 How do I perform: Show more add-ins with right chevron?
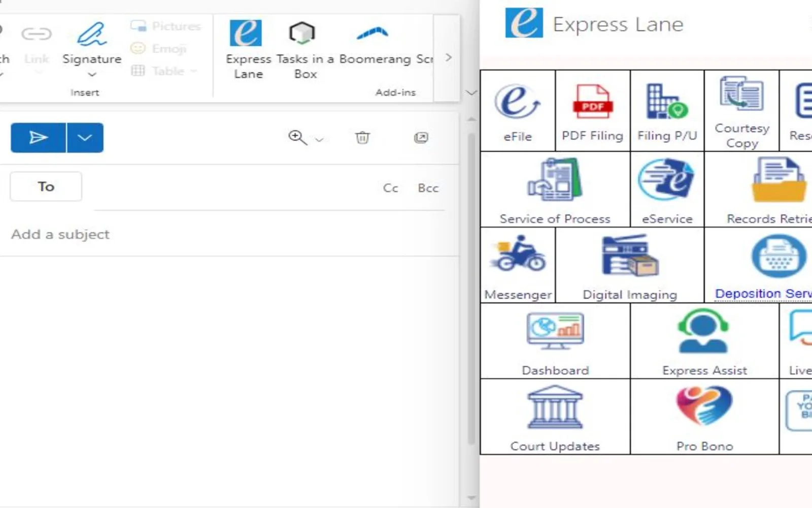(448, 57)
